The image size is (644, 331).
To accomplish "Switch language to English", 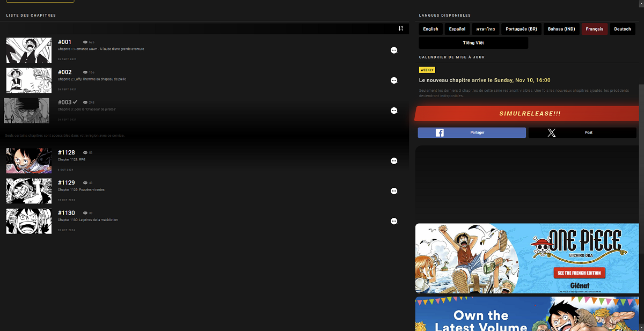I will (x=430, y=29).
